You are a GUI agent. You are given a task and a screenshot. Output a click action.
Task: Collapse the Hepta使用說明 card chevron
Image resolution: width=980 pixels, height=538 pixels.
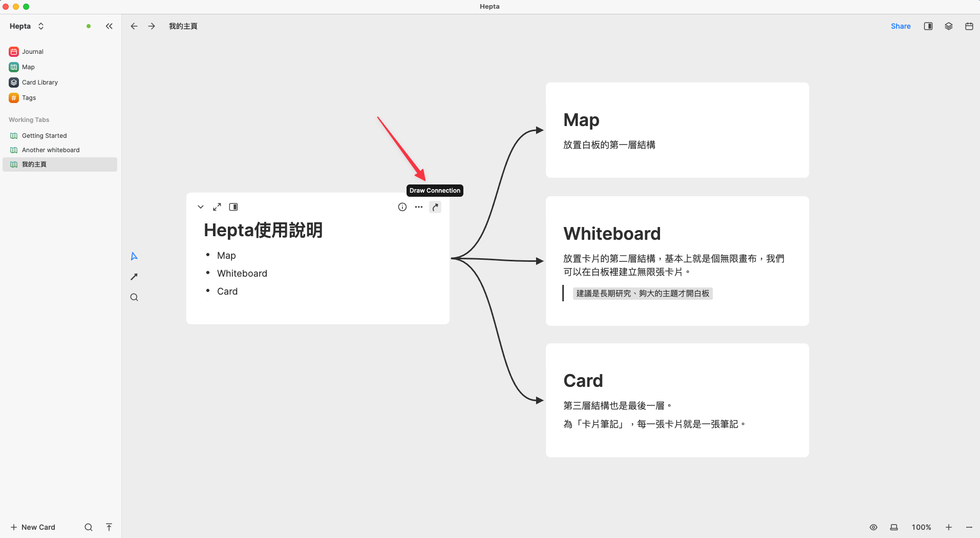(x=201, y=207)
